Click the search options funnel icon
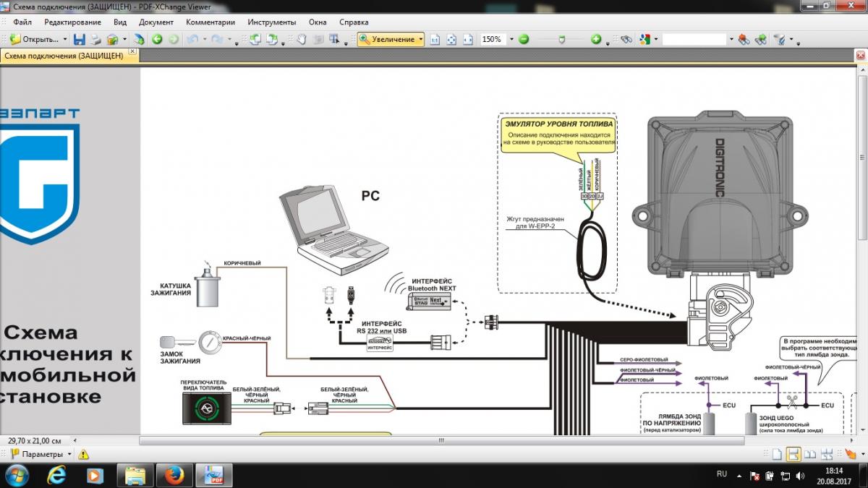 click(x=780, y=39)
